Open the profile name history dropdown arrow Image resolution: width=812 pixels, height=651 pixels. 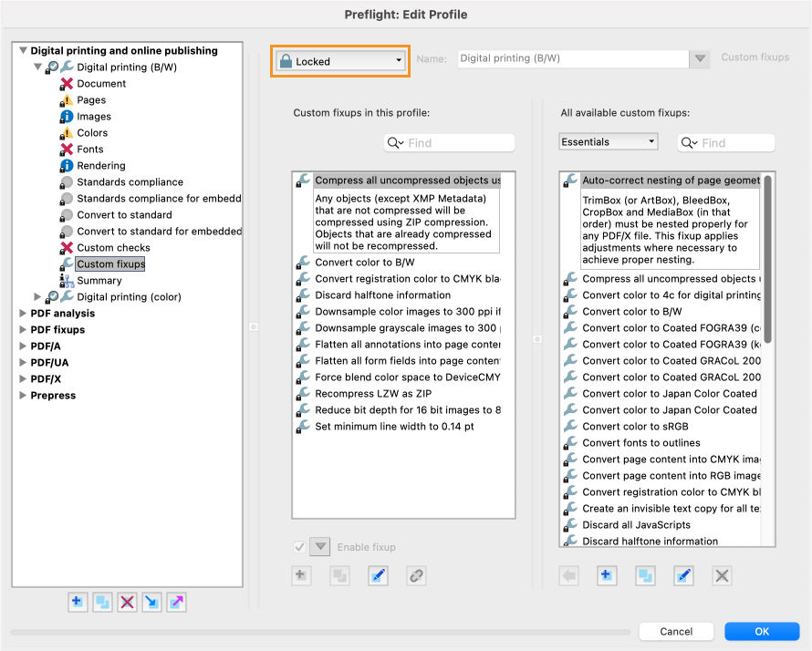click(701, 57)
